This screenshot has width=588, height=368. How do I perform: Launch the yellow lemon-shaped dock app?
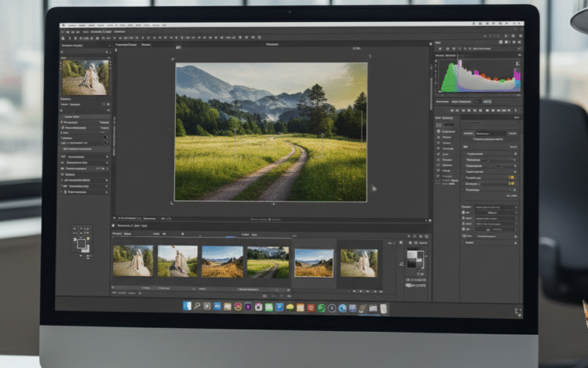pyautogui.click(x=290, y=308)
